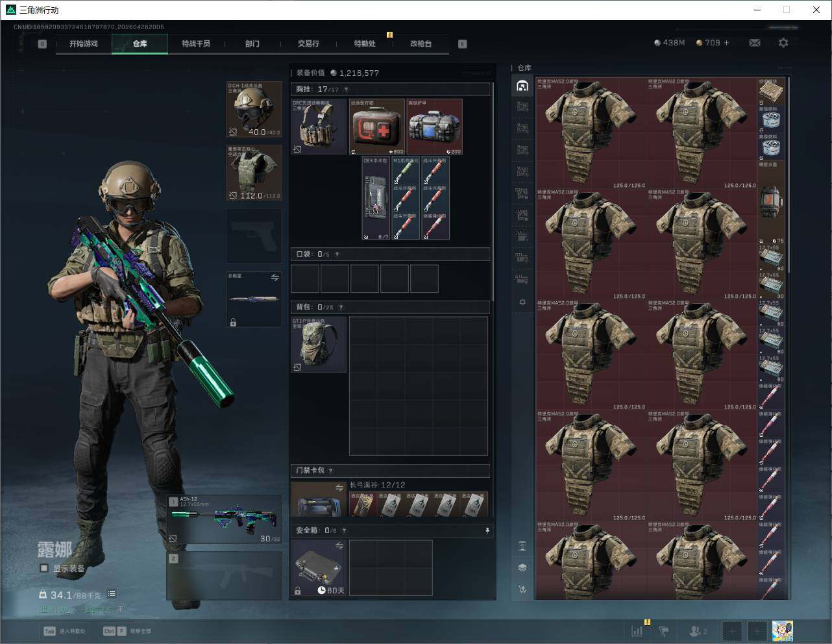
Task: Select the DEK surgical kit item
Action: click(376, 198)
